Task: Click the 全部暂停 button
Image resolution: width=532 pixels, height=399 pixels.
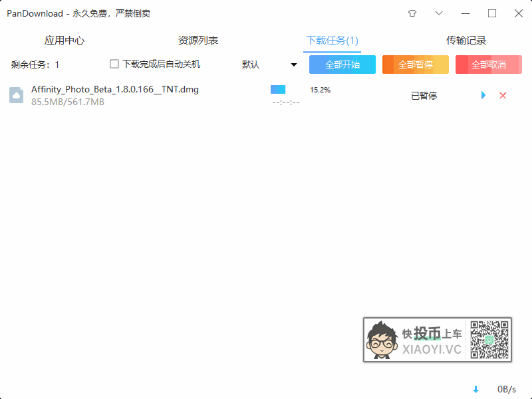Action: coord(415,65)
